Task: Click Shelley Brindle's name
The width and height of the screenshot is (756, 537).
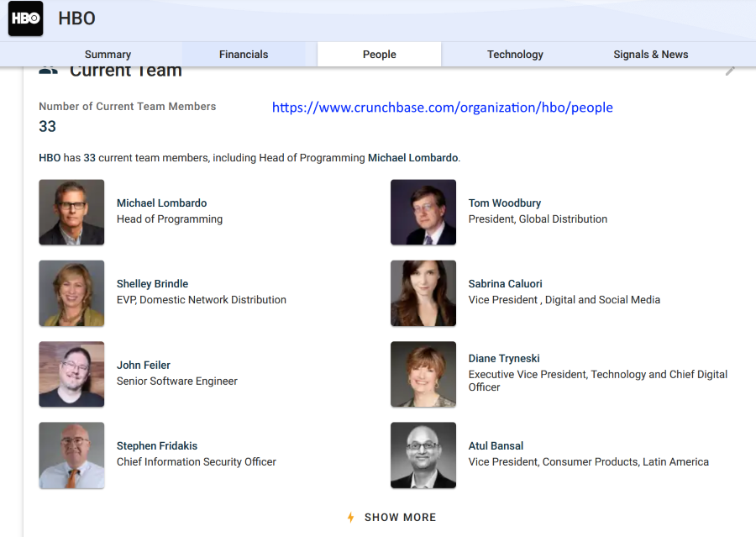Action: point(152,284)
